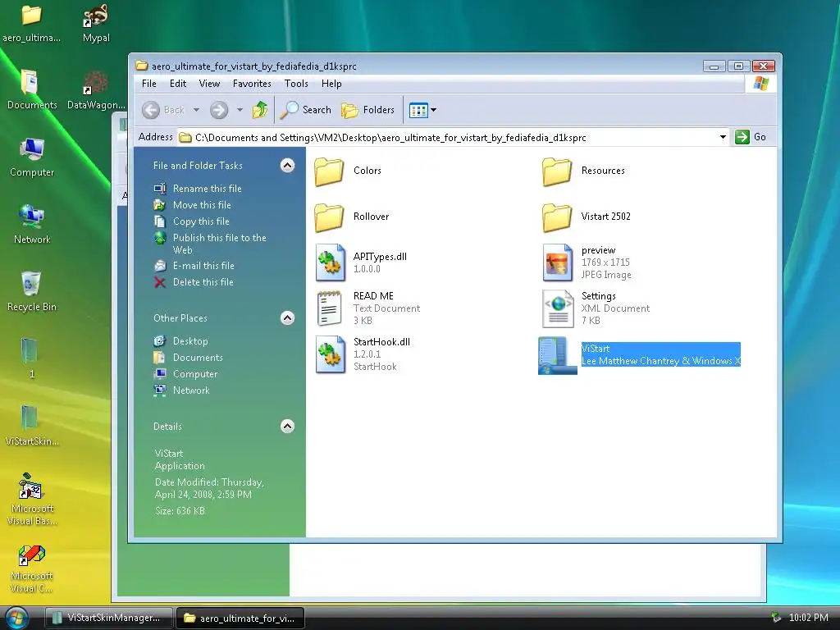Viewport: 840px width, 630px height.
Task: Open the Start orb menu
Action: point(16,619)
